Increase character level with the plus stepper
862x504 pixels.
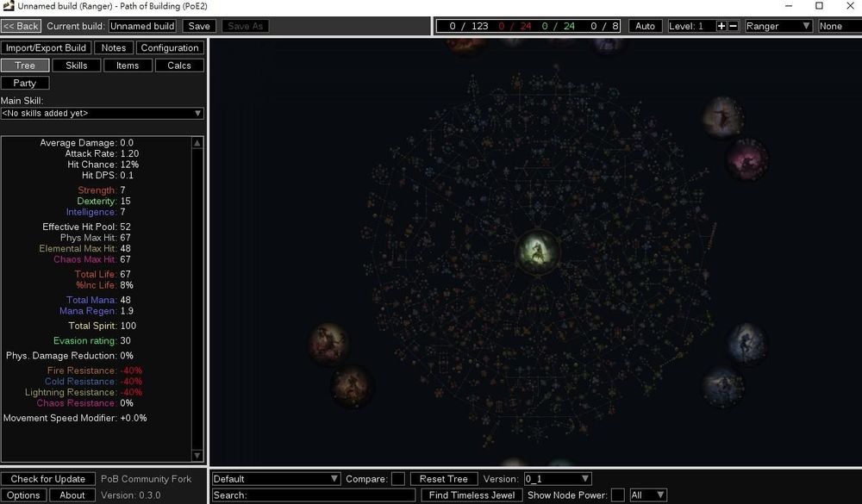click(x=721, y=26)
